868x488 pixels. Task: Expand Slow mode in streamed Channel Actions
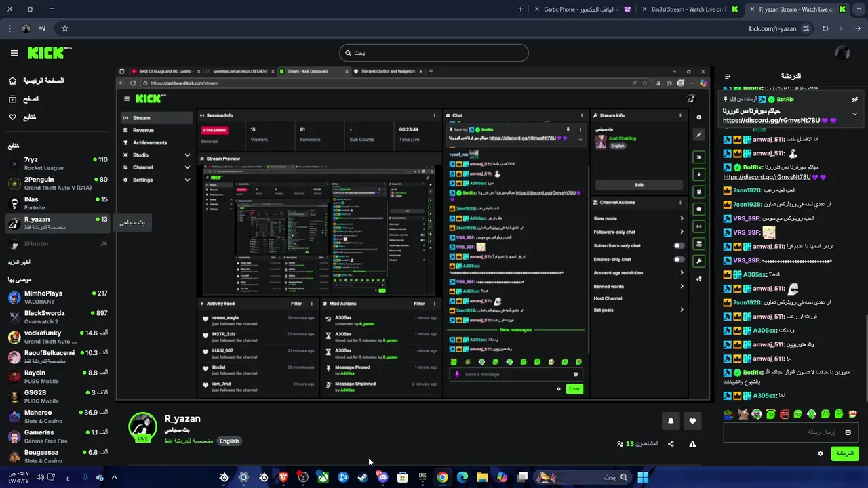tap(639, 218)
